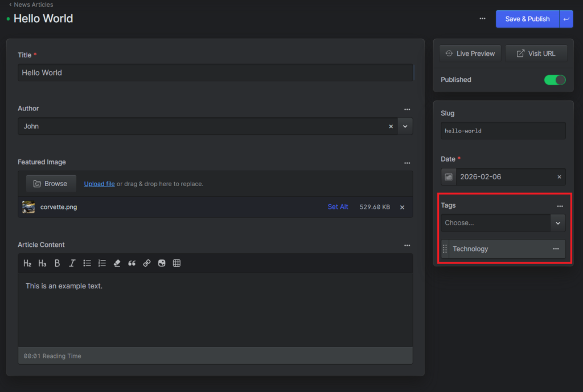The image size is (583, 392).
Task: Open the Technology tag options menu
Action: (556, 249)
